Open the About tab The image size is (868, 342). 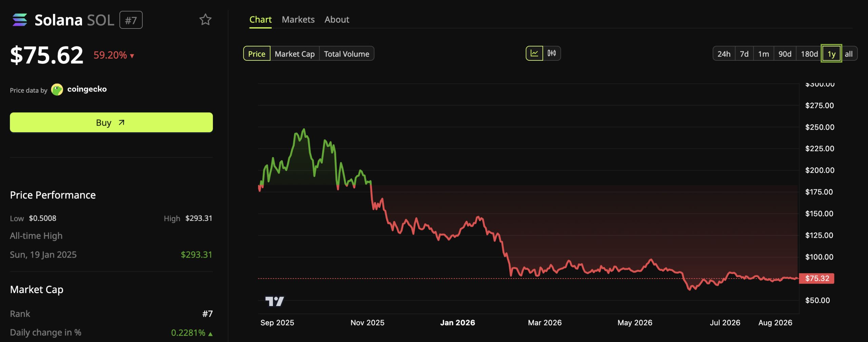pyautogui.click(x=337, y=20)
